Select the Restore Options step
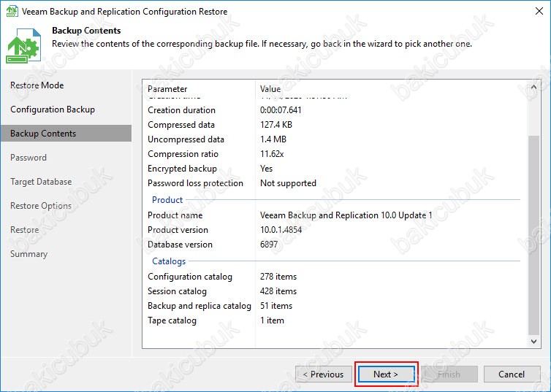This screenshot has height=392, width=551. click(41, 206)
